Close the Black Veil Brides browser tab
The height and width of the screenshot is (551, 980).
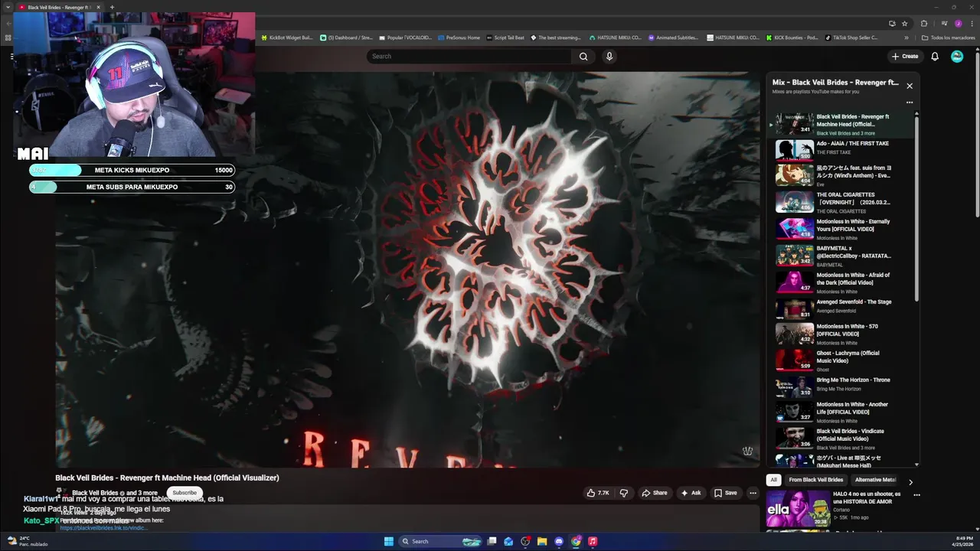point(98,7)
